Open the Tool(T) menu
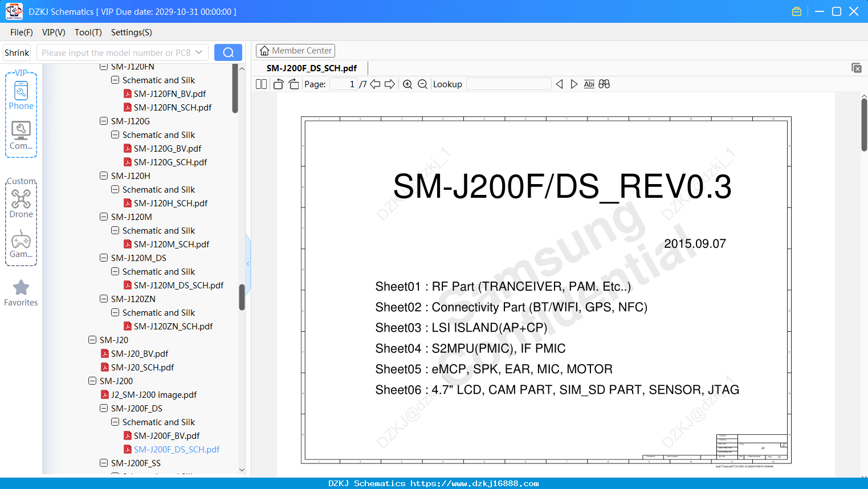 [x=88, y=32]
